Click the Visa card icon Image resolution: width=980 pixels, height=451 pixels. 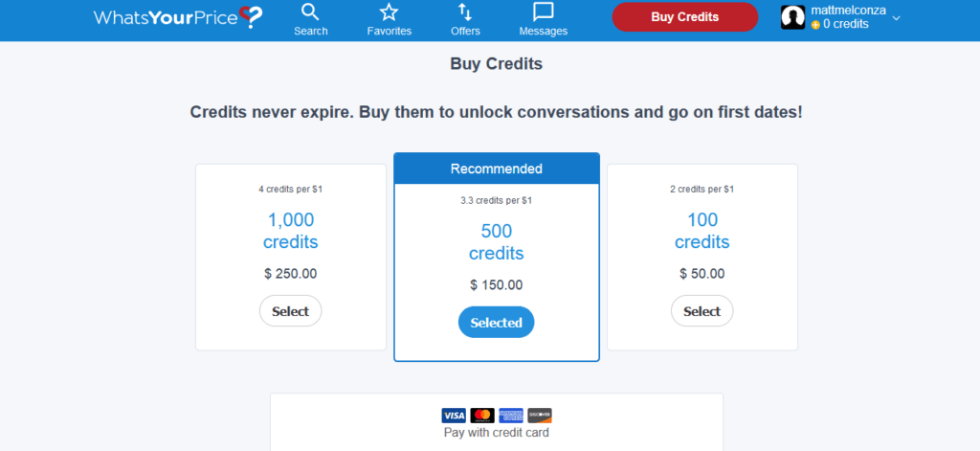click(454, 416)
